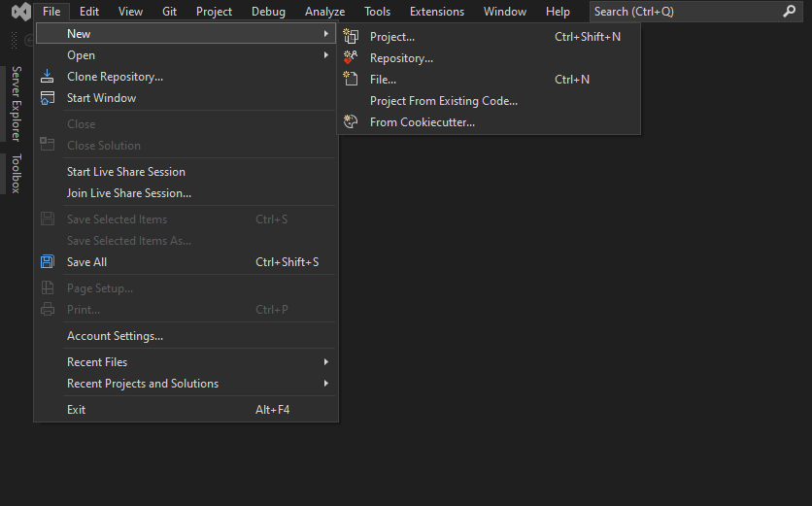812x506 pixels.
Task: Click the Visual Studio logo icon
Action: (19, 12)
